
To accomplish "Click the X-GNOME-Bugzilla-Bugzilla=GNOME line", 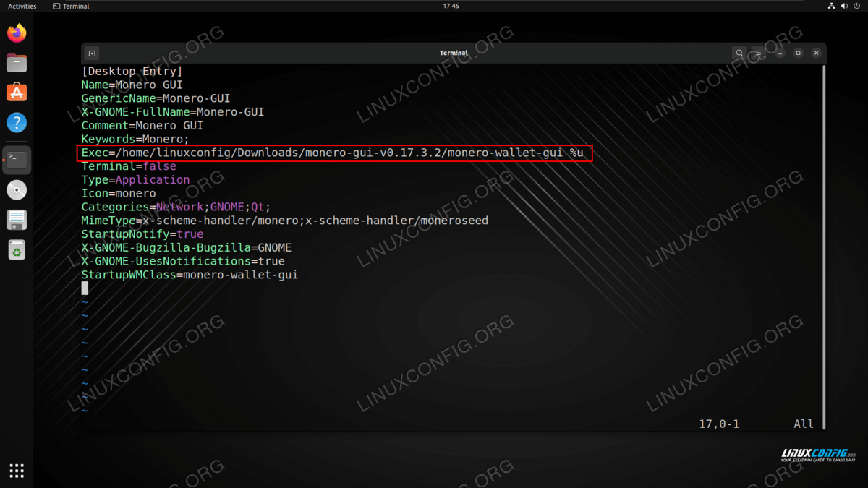I will (x=186, y=247).
